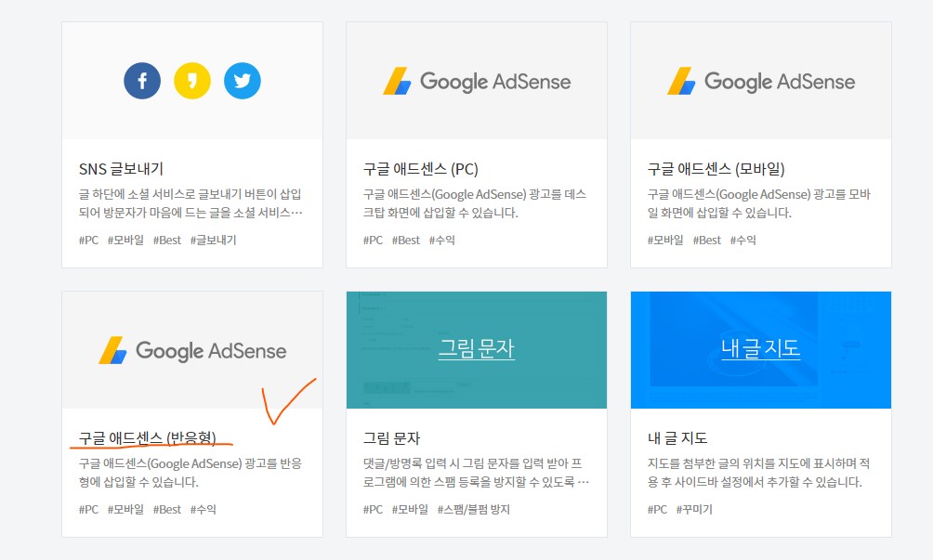Click #PC tag in SNS 글보내기 card

[x=88, y=241]
